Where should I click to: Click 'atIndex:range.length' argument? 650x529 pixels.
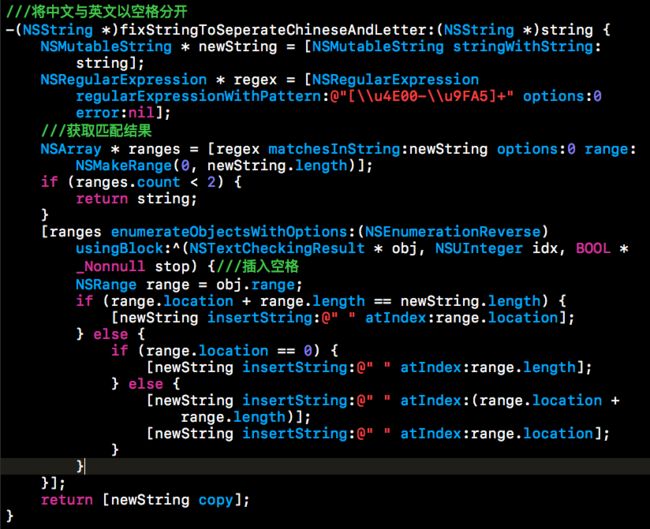[x=488, y=367]
